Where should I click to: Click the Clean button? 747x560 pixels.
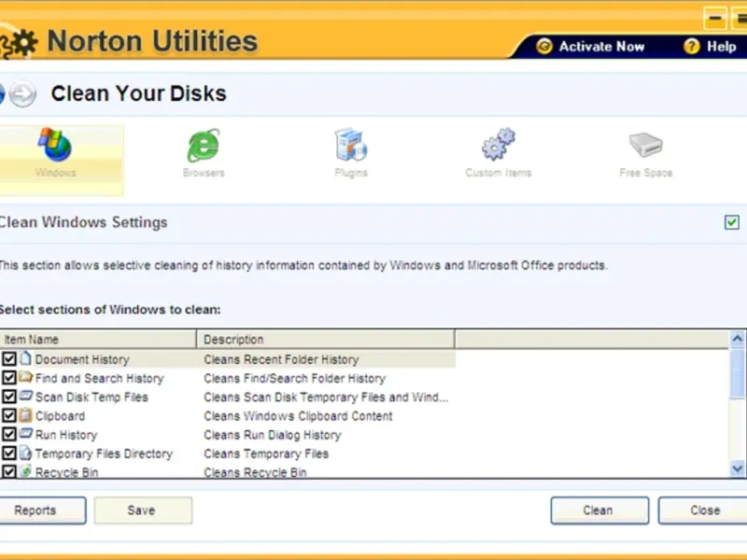[599, 511]
